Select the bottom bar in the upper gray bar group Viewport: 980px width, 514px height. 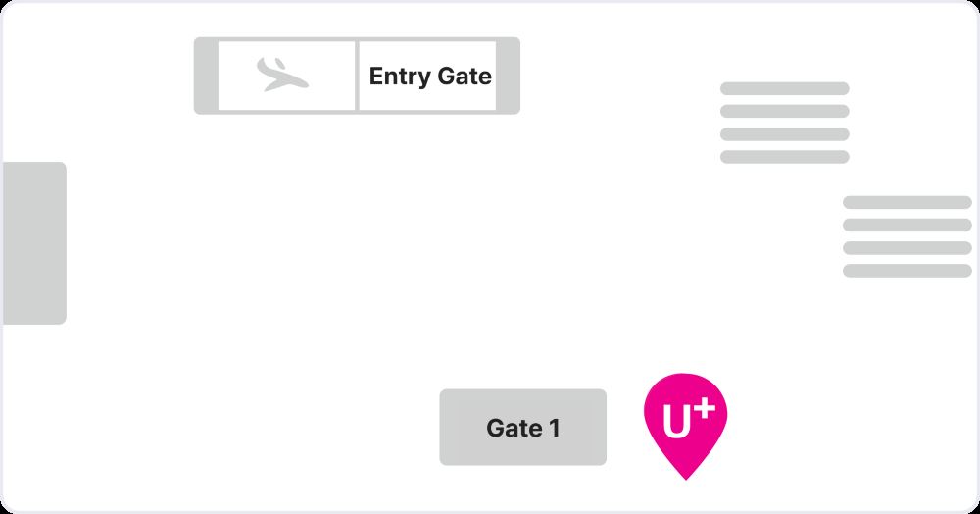(784, 157)
